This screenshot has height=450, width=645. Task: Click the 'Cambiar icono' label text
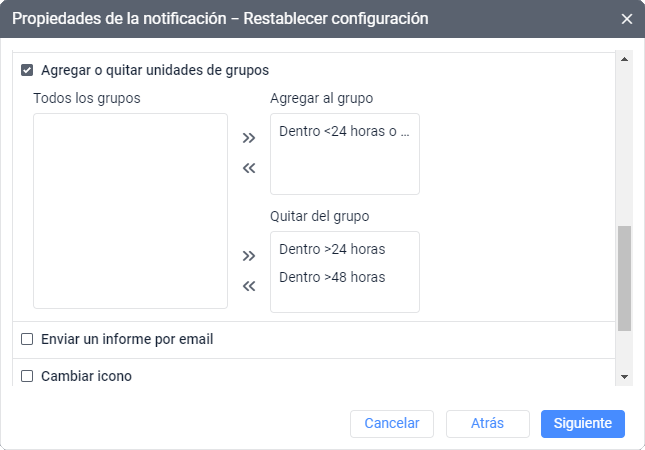[x=86, y=376]
